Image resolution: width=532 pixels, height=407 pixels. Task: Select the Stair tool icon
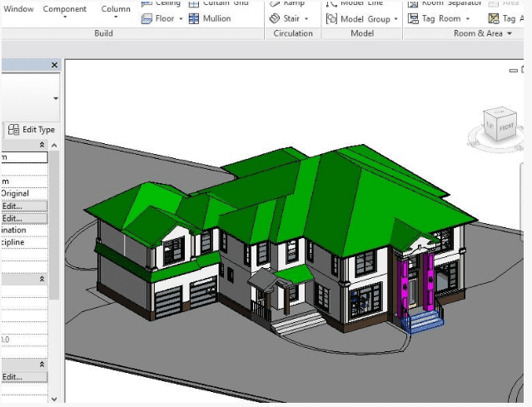[275, 18]
